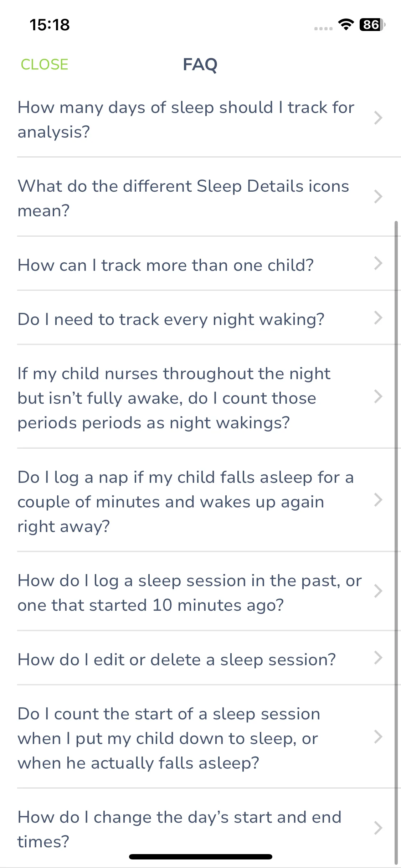Click chevron next to 'track every night waking'
This screenshot has width=401, height=868.
point(378,317)
